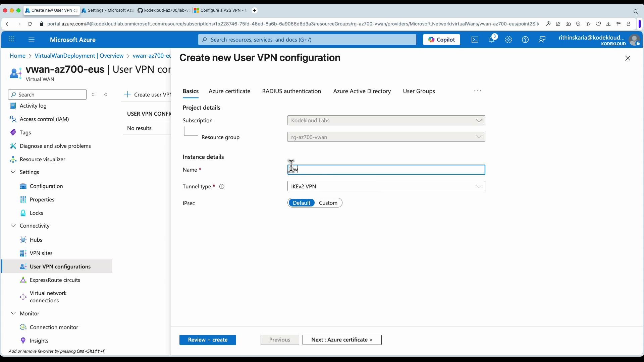Collapse the Monitor section
The image size is (644, 362).
(13, 313)
